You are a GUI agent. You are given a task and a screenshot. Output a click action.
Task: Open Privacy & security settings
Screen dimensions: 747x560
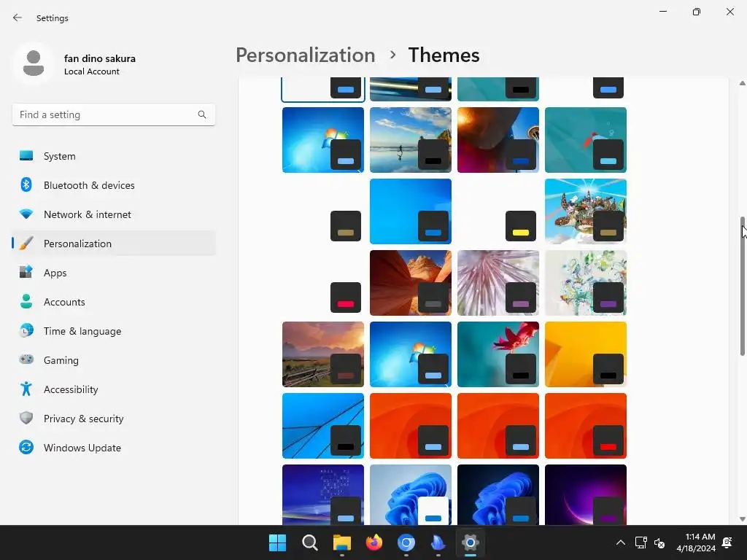114,419
